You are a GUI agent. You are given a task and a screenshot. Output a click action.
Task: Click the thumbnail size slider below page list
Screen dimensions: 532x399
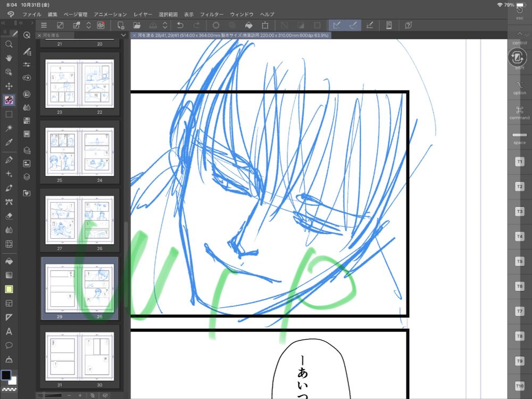pyautogui.click(x=51, y=395)
